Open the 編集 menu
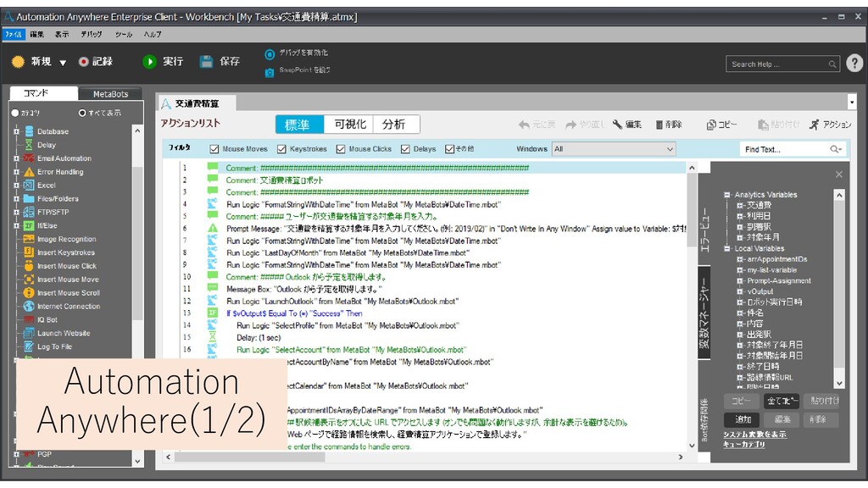This screenshot has width=868, height=488. [x=37, y=34]
